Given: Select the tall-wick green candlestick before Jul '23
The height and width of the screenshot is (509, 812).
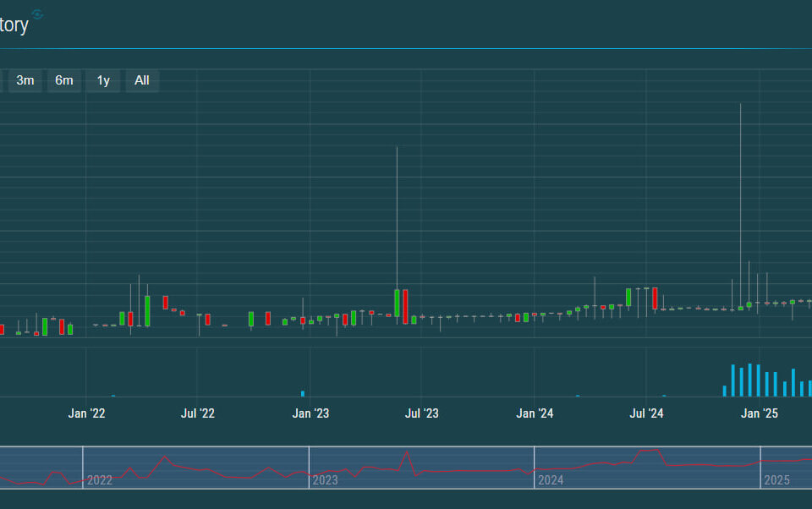Looking at the screenshot, I should 398,303.
